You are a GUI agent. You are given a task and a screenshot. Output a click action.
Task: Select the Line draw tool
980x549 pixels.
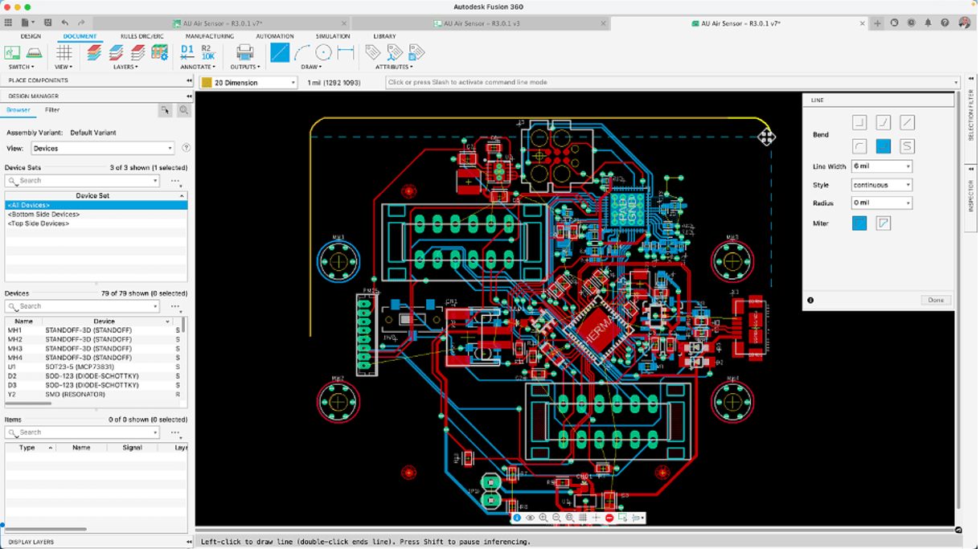280,53
